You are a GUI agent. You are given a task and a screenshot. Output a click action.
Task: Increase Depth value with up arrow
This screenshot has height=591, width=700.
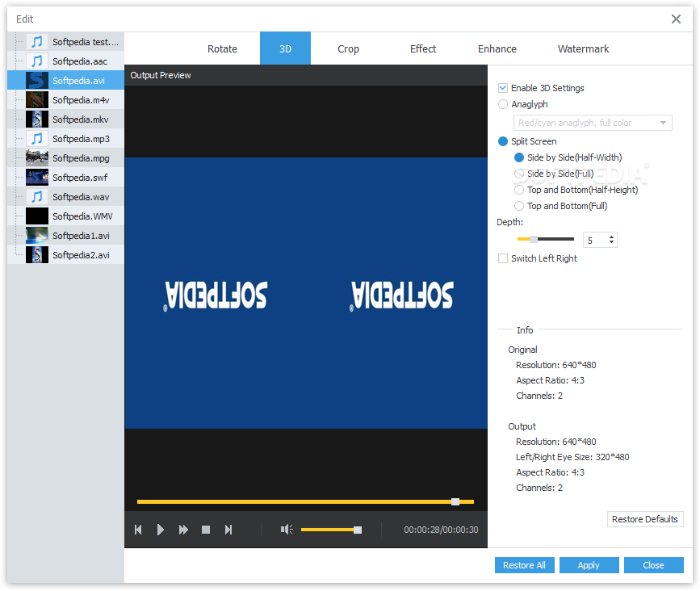612,237
